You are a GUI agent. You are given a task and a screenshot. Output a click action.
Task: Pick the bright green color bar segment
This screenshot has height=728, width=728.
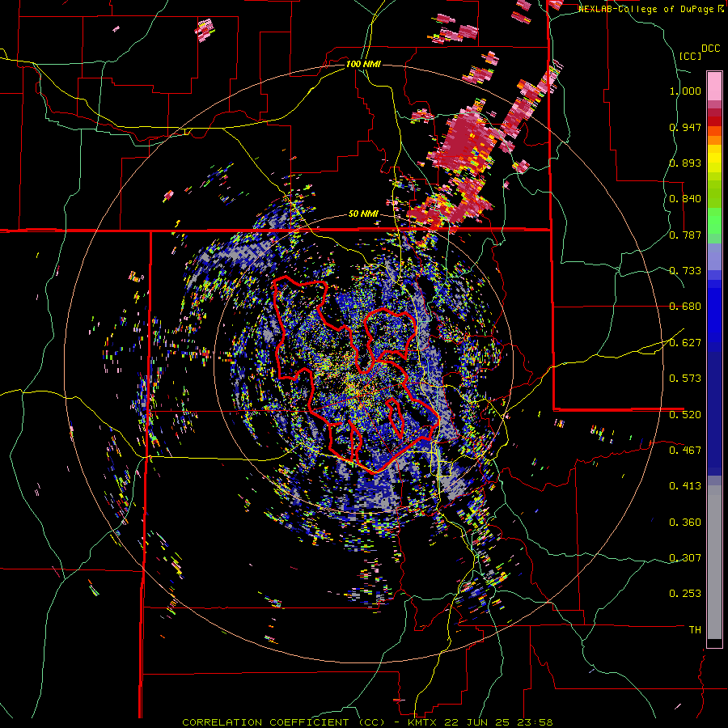714,221
